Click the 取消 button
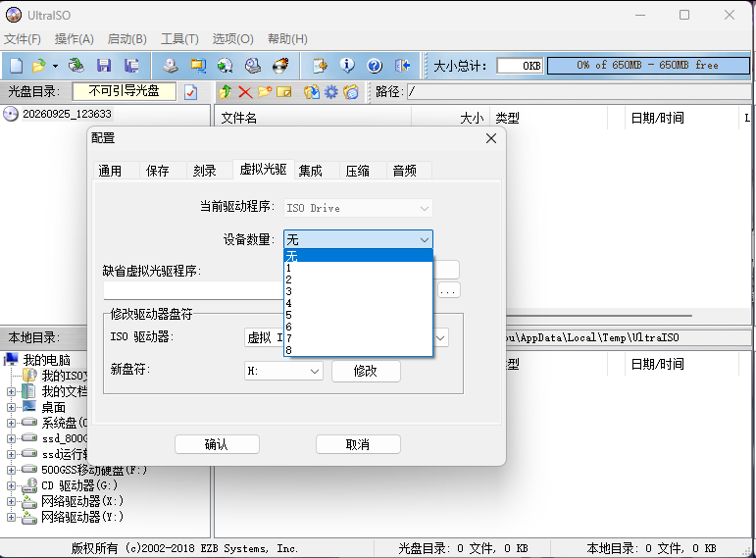The height and width of the screenshot is (558, 756). (358, 444)
